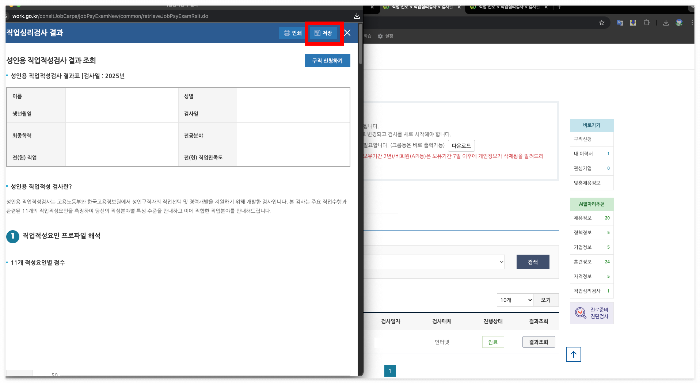Click the 직업적성요인 프로파일 해석 section heading

tap(62, 236)
